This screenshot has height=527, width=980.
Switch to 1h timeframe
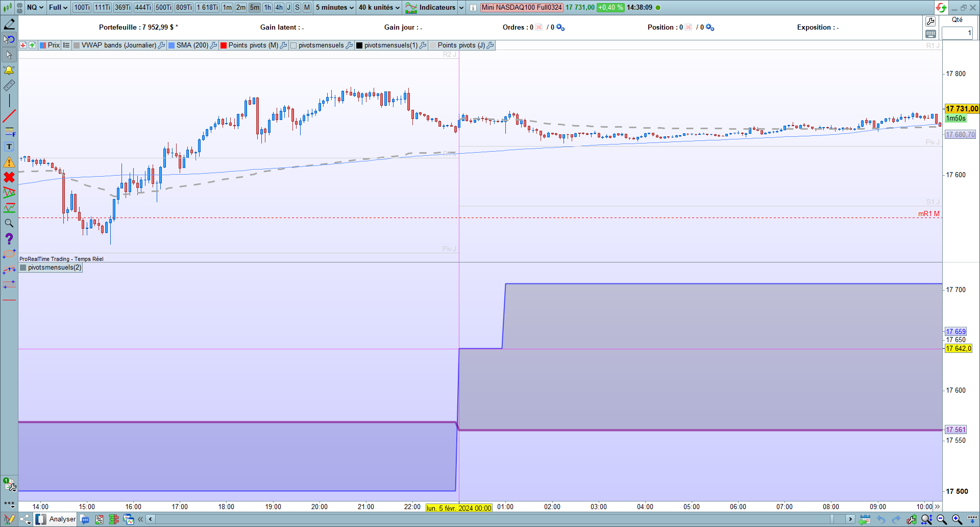pyautogui.click(x=267, y=8)
